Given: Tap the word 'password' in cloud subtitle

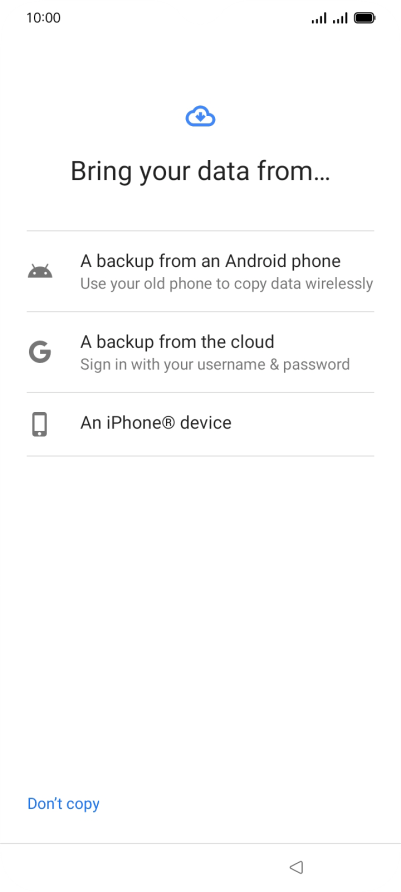Looking at the screenshot, I should click(x=316, y=365).
